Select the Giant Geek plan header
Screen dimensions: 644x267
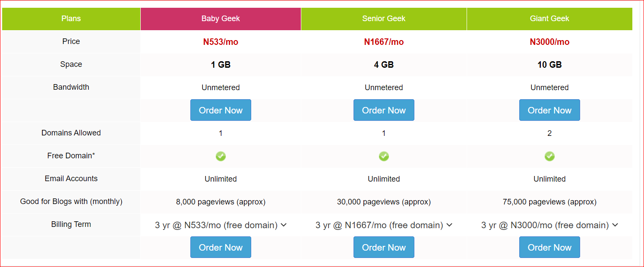(549, 19)
